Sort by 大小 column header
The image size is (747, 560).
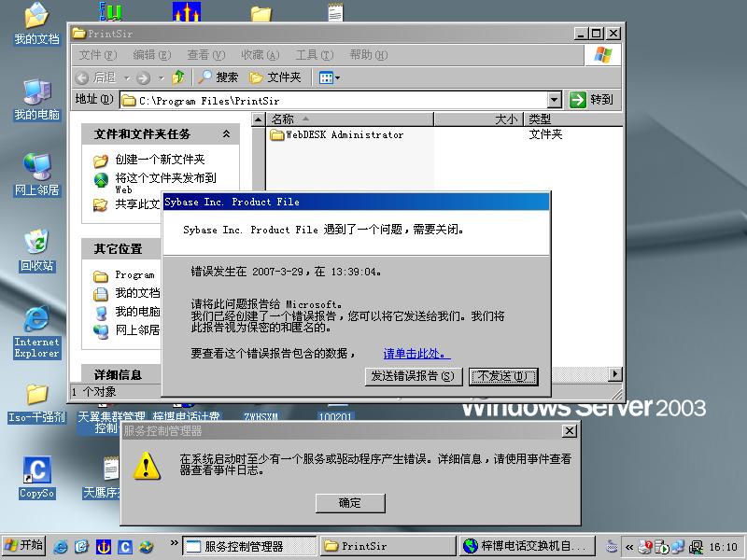click(479, 119)
